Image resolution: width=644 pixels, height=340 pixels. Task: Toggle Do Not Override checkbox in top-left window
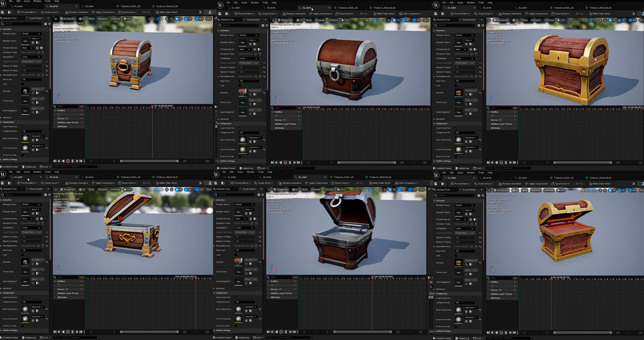click(x=22, y=155)
